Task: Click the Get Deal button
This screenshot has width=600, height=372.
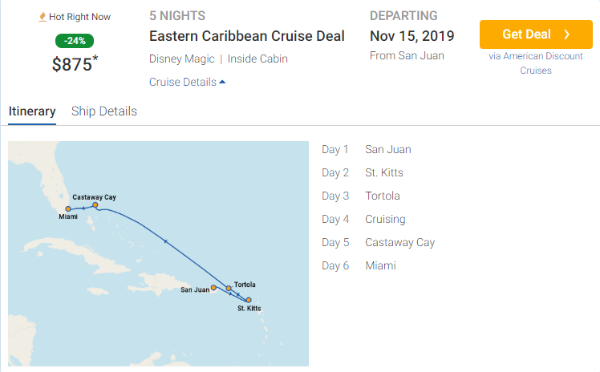Action: 536,34
